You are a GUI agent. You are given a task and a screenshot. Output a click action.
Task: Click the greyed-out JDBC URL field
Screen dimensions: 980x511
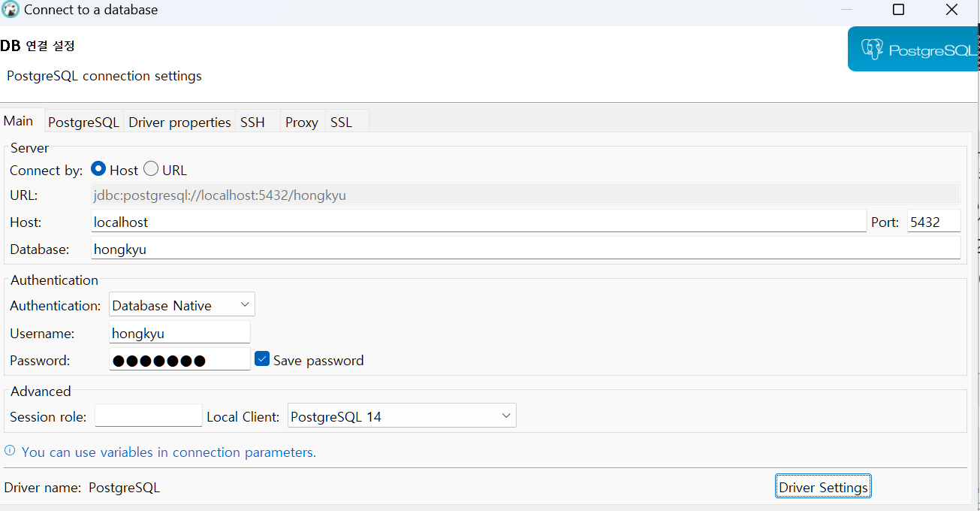coord(526,195)
